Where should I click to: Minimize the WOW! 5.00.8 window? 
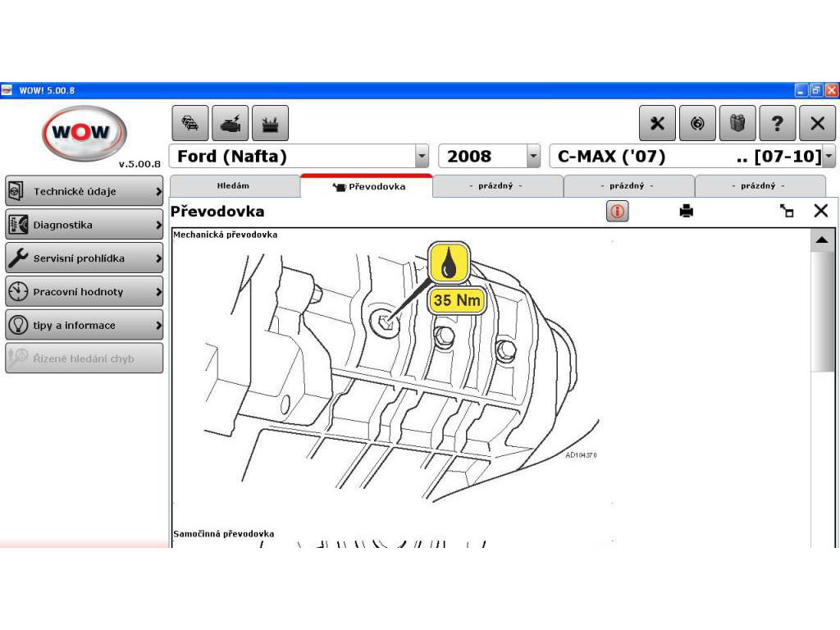(801, 90)
